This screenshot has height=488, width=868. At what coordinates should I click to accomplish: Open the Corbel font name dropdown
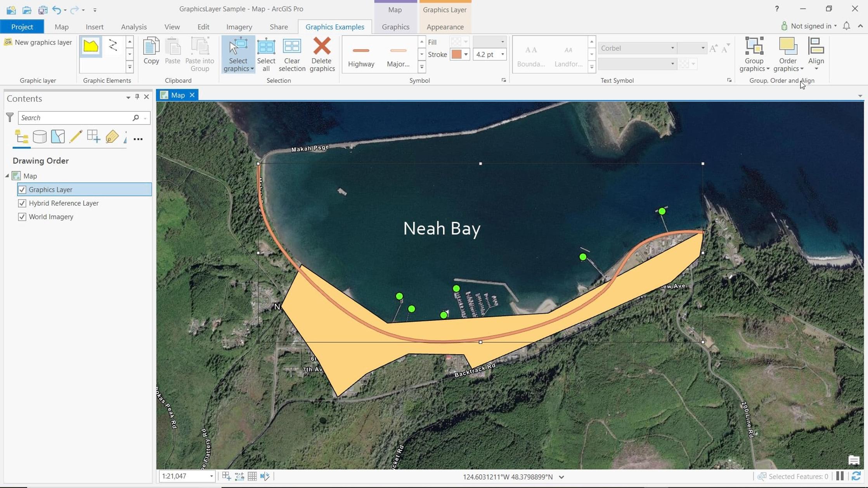tap(672, 48)
